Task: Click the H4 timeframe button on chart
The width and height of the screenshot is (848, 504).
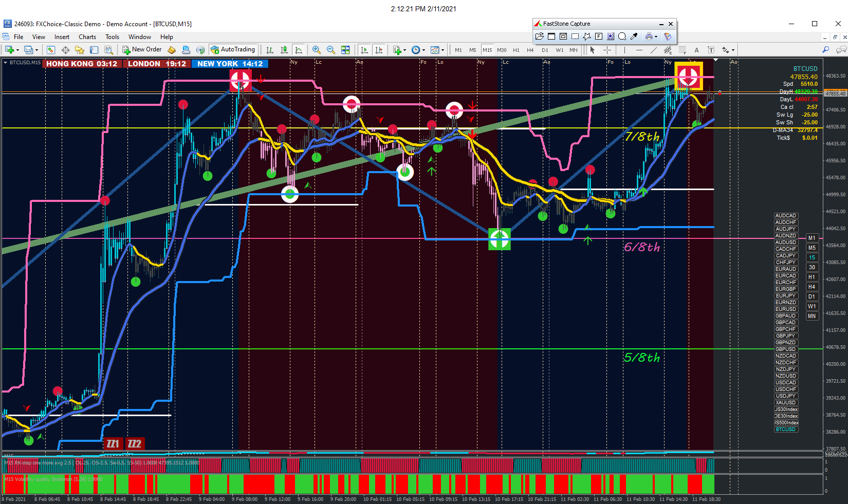Action: click(812, 287)
